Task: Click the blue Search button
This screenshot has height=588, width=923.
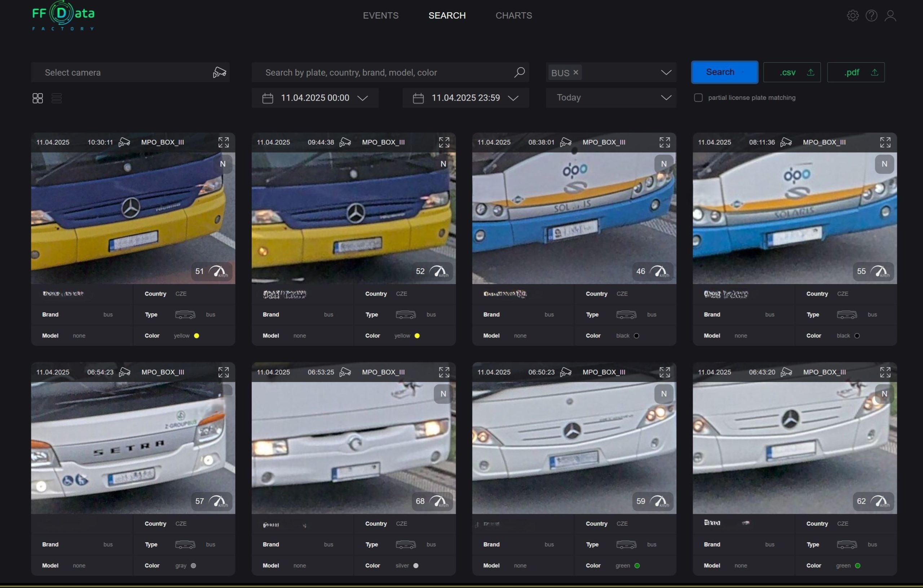Action: [x=724, y=72]
